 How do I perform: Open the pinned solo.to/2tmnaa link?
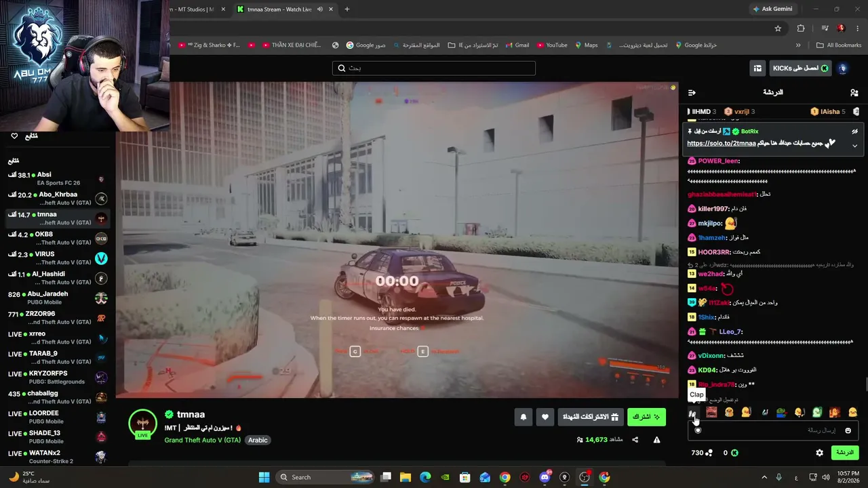click(x=721, y=144)
